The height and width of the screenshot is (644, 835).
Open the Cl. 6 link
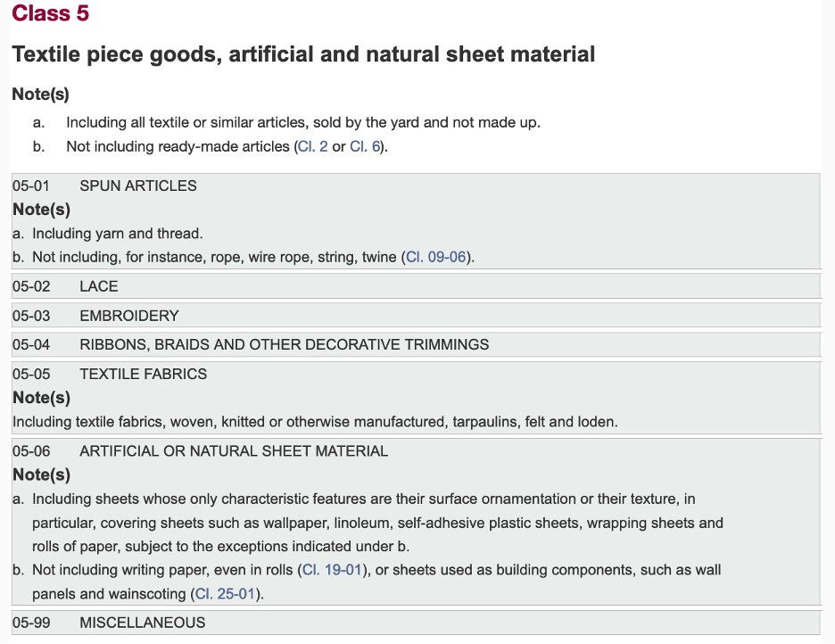[x=366, y=146]
